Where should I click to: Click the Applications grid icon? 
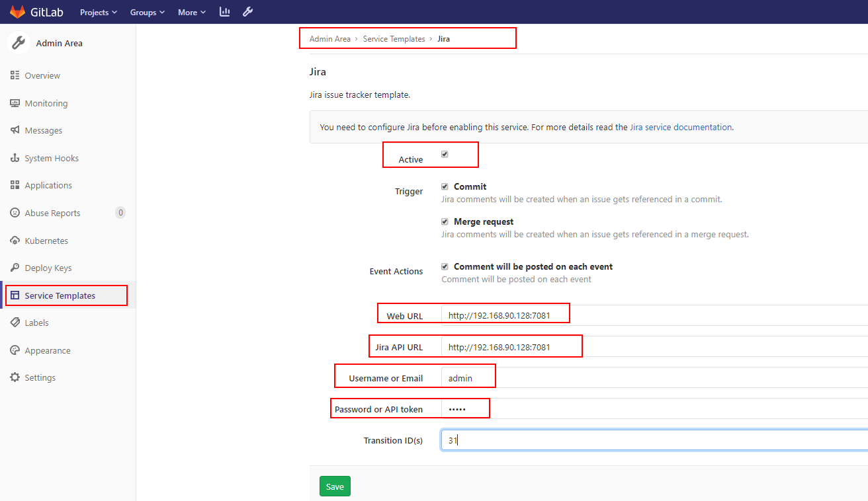[x=15, y=185]
